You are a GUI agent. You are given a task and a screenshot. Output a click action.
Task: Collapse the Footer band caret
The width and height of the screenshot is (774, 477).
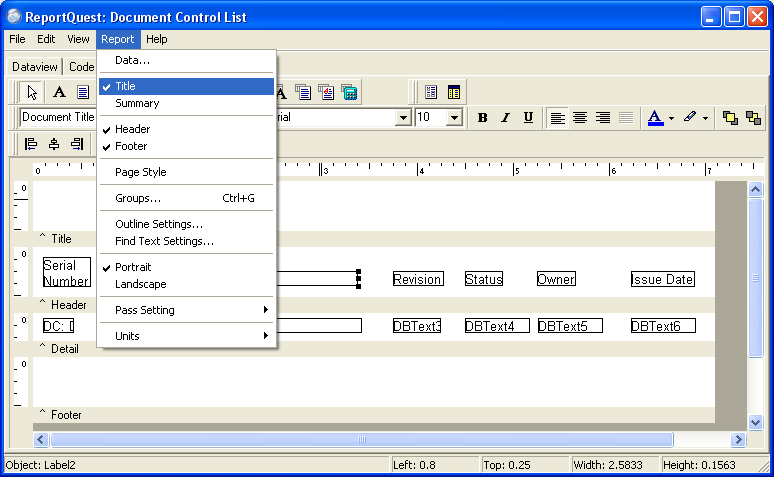pos(42,413)
